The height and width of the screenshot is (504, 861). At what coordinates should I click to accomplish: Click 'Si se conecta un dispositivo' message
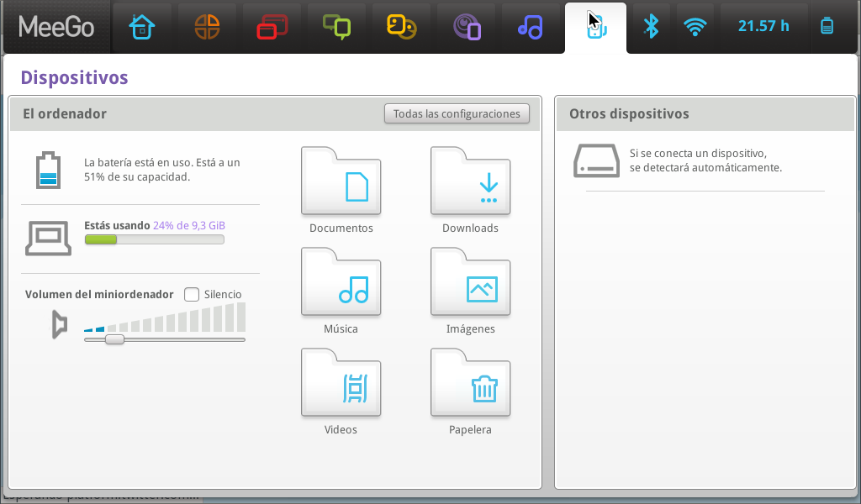[705, 160]
